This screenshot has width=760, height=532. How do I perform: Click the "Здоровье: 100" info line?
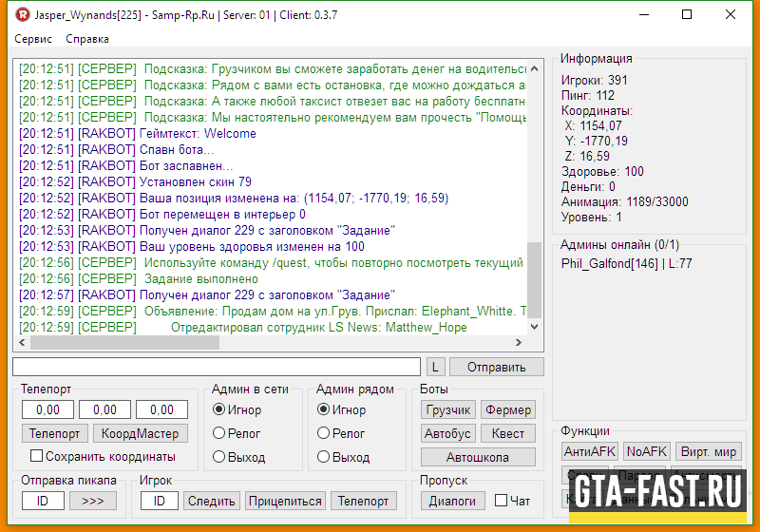pyautogui.click(x=602, y=172)
